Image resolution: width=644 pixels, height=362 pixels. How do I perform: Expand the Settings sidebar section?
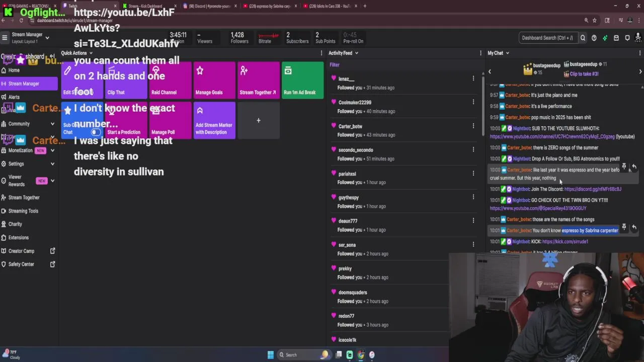click(52, 164)
